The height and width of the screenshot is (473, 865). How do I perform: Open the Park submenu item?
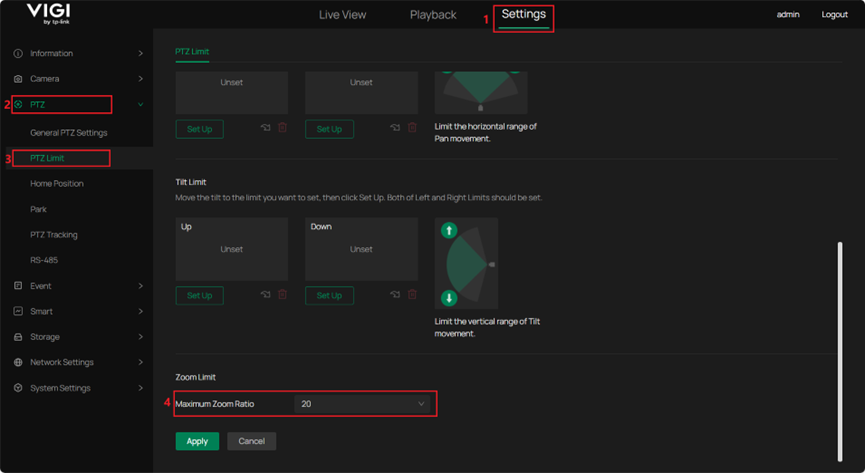click(39, 209)
